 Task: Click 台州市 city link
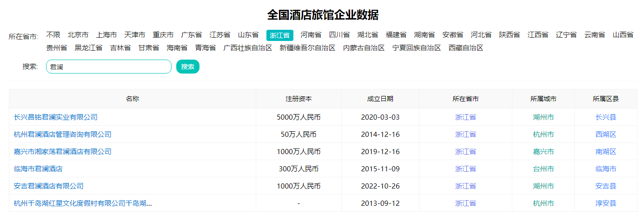click(544, 169)
